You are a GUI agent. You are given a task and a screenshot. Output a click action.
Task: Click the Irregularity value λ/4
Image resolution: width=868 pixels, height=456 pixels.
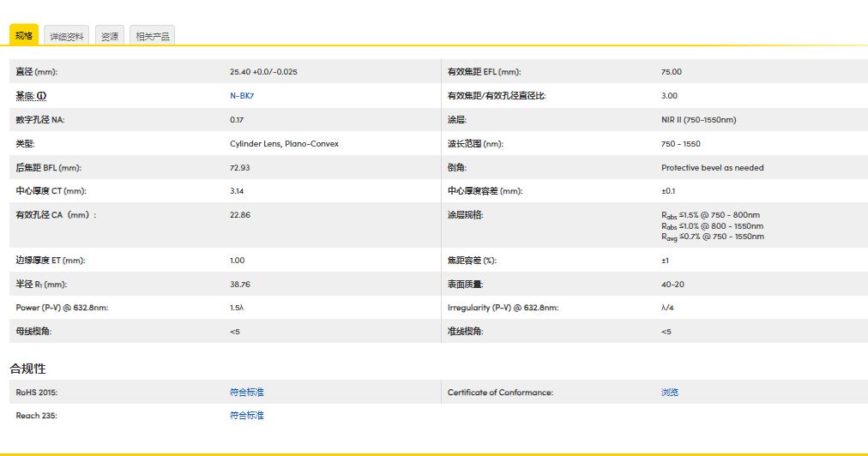pos(667,308)
